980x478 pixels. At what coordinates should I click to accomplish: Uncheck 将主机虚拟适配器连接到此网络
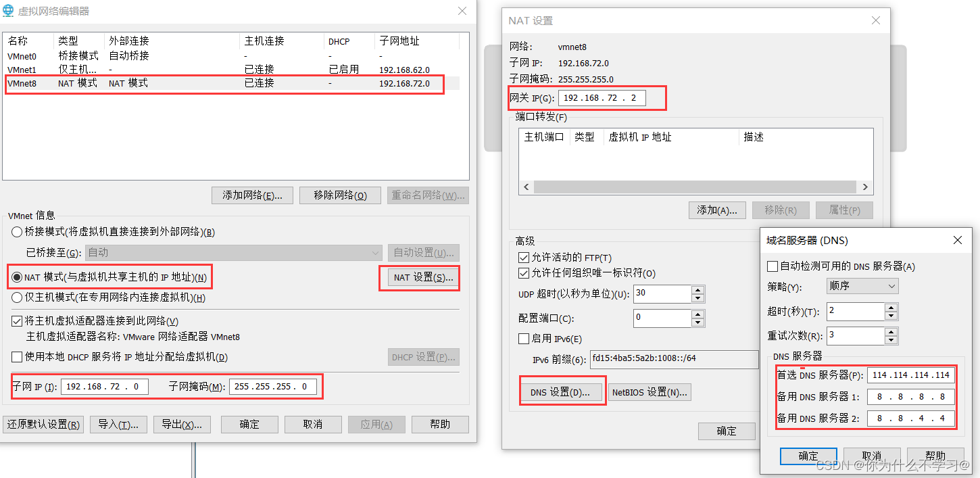[15, 320]
